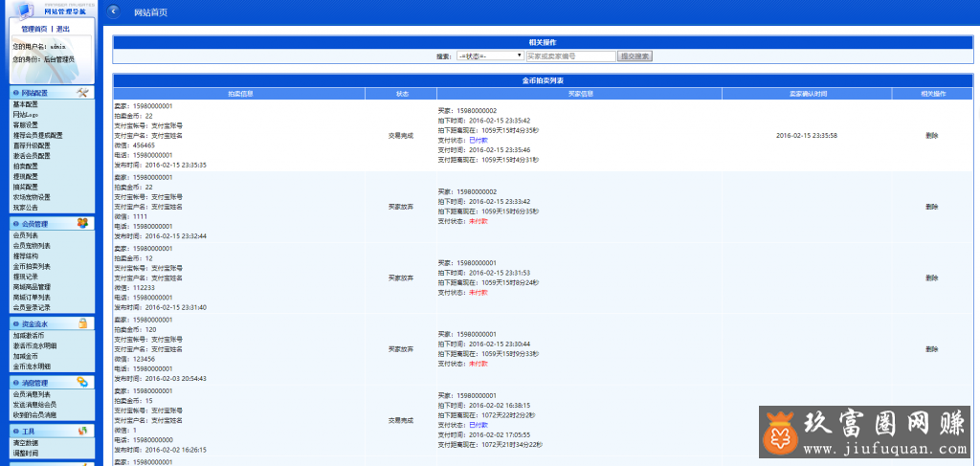Screen dimensions: 980x466
Task: Click the 消息管理 chat icon
Action: pos(82,383)
